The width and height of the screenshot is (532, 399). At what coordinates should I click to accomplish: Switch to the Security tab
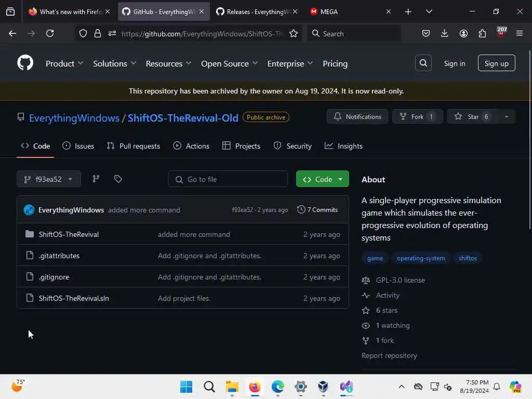pos(292,146)
